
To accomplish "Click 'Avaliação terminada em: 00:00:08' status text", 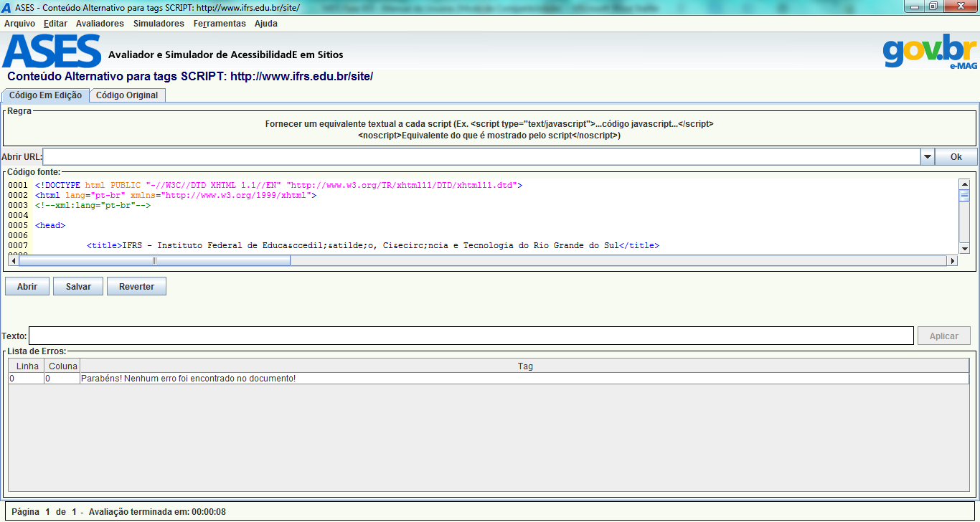I will [x=157, y=512].
